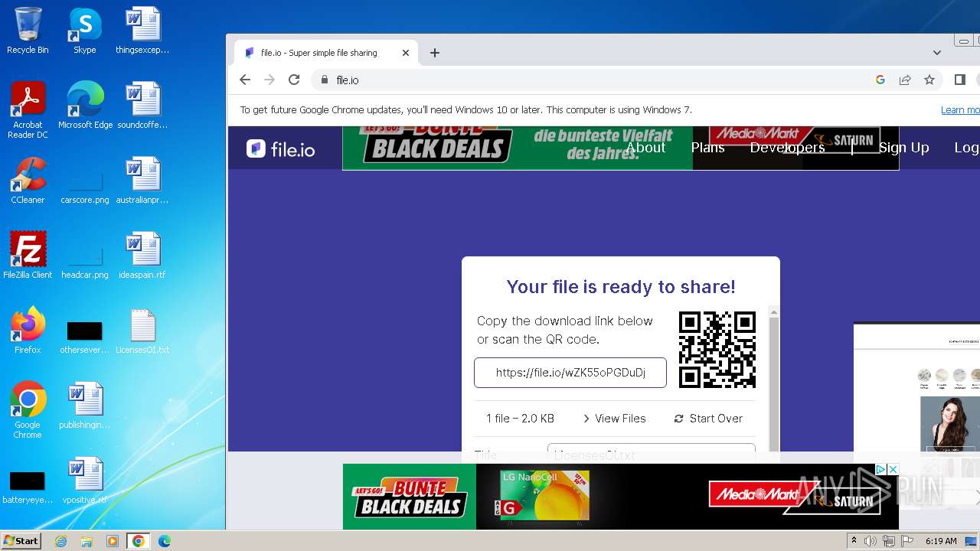Share this page from address bar
Image resolution: width=980 pixels, height=551 pixels.
coord(905,80)
